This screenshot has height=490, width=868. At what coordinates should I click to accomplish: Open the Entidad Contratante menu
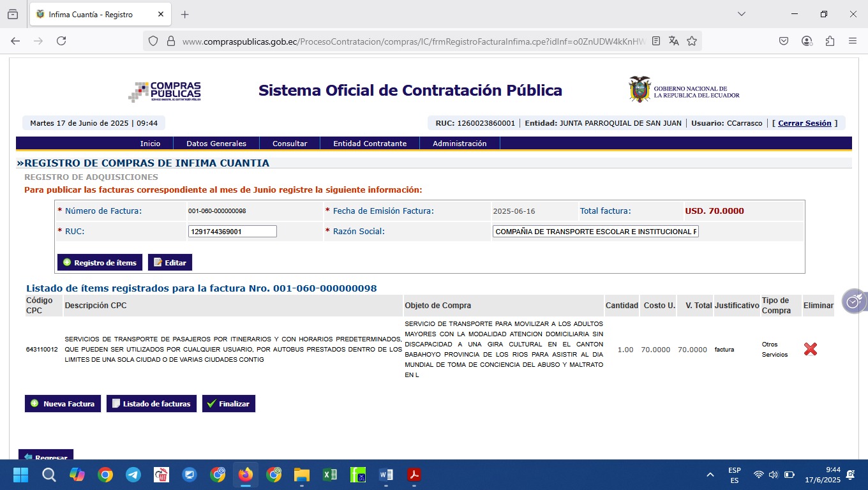(x=370, y=144)
